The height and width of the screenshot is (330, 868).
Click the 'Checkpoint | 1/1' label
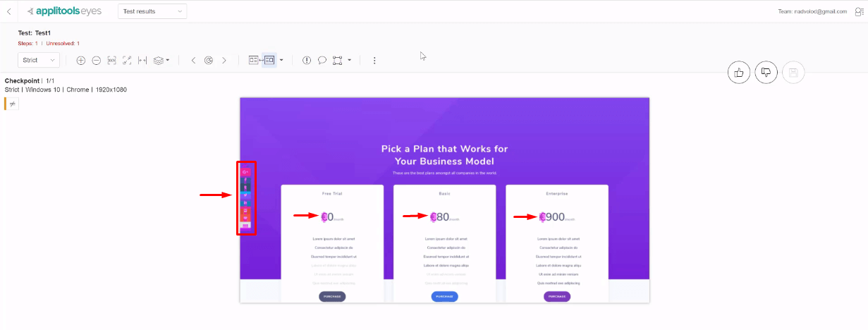[x=29, y=81]
